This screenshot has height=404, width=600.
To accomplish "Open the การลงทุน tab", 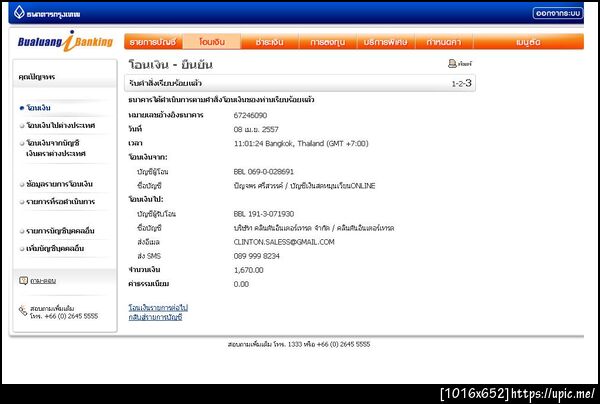I will (328, 42).
